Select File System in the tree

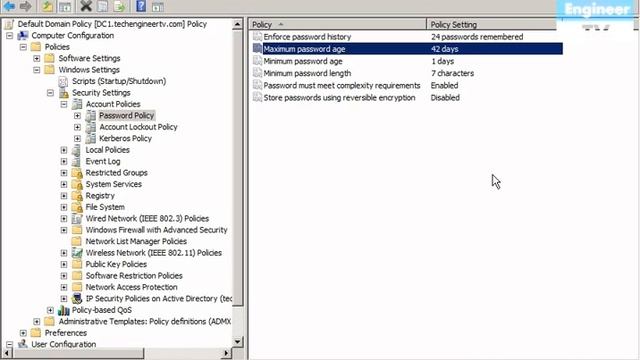[x=105, y=207]
